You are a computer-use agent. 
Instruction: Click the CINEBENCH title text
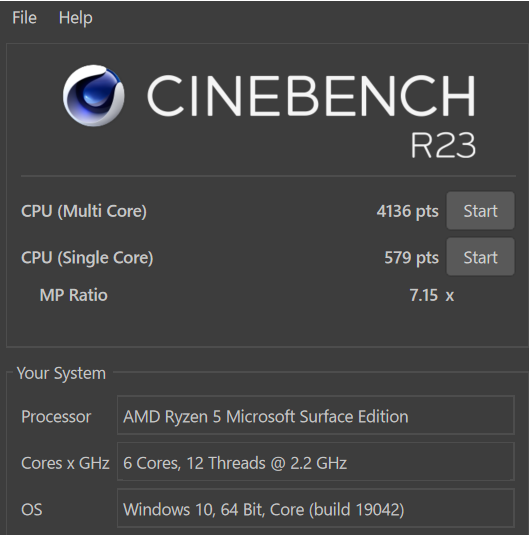[311, 96]
